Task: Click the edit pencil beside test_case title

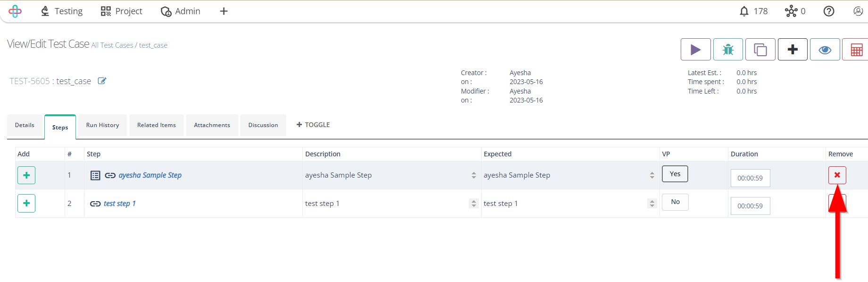Action: tap(102, 81)
